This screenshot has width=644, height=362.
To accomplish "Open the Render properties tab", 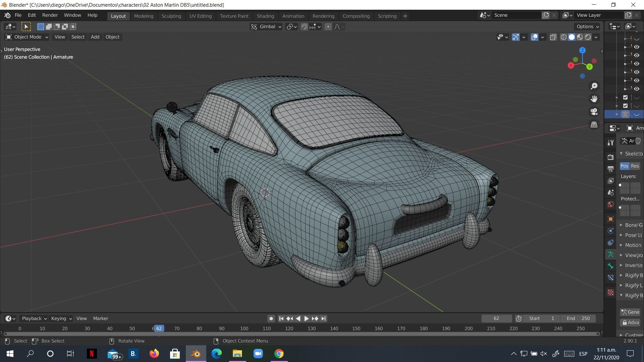I will pyautogui.click(x=610, y=157).
